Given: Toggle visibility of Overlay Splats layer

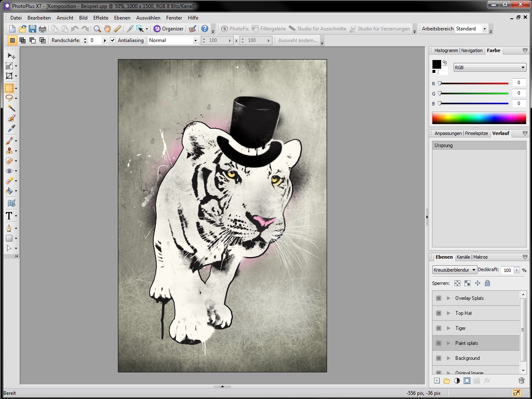Looking at the screenshot, I should (x=439, y=298).
